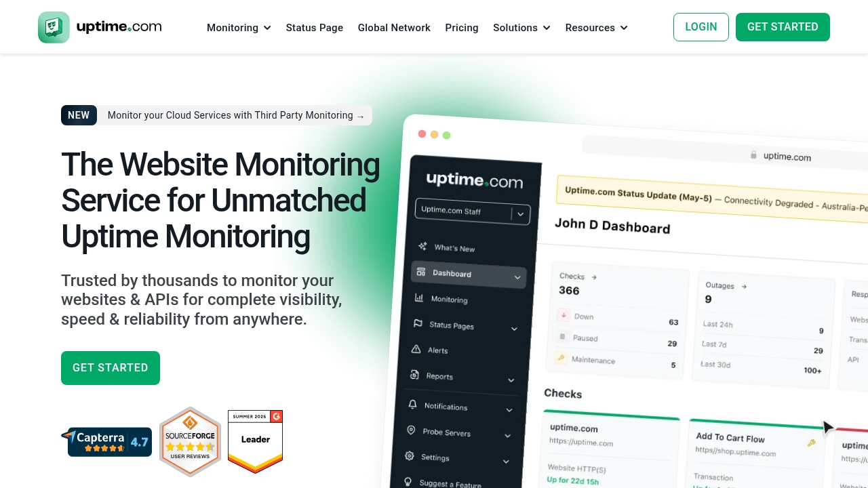Click the "Add To Cart Flow" check title
The height and width of the screenshot is (488, 868).
click(x=730, y=438)
